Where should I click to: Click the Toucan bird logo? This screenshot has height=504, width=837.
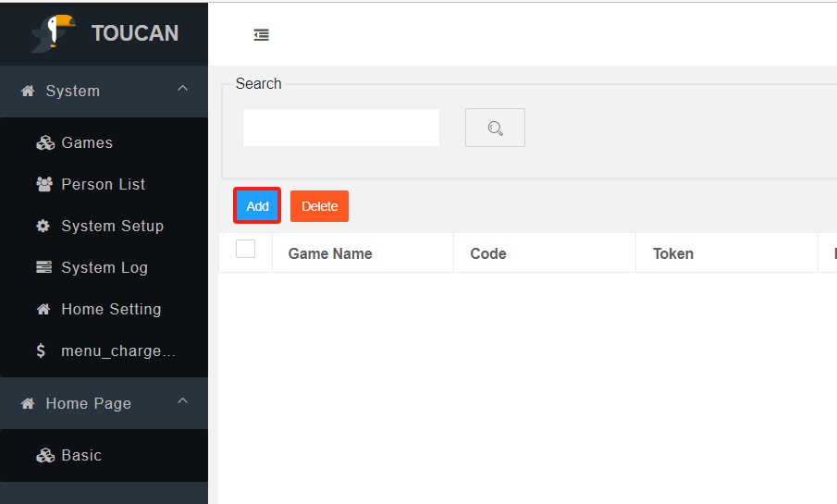tap(54, 33)
